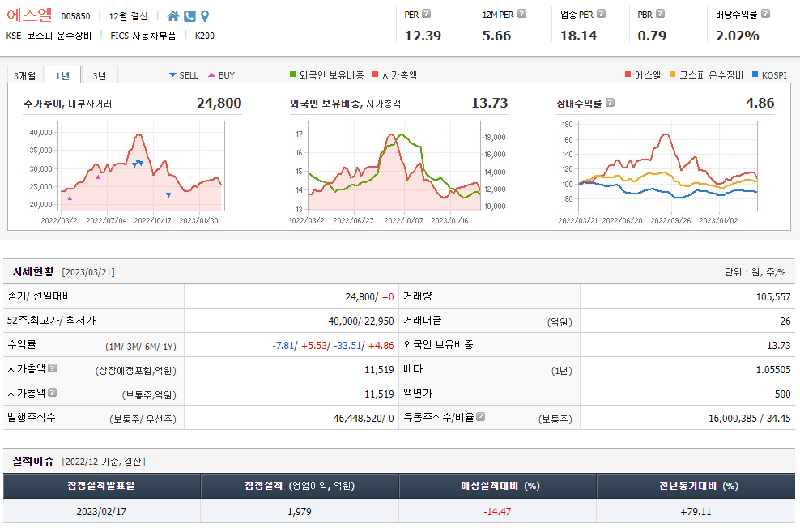Open help icon beside 상대수익률 chart title
Viewport: 800px width, 532px height.
[610, 103]
